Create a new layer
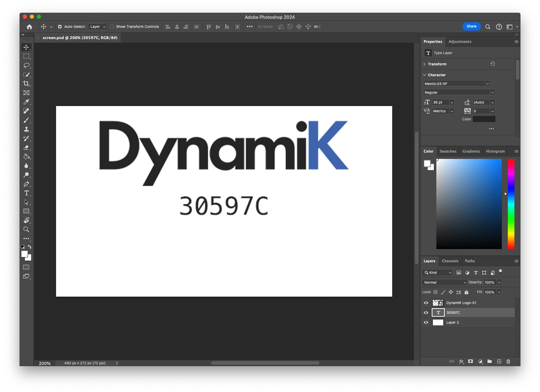The height and width of the screenshot is (392, 540). tap(498, 361)
